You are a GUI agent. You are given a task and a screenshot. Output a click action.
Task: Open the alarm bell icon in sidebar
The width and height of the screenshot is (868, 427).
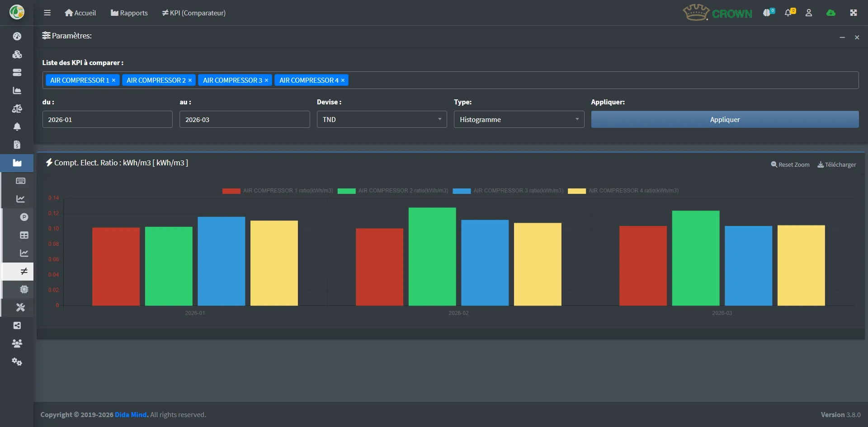(x=17, y=127)
